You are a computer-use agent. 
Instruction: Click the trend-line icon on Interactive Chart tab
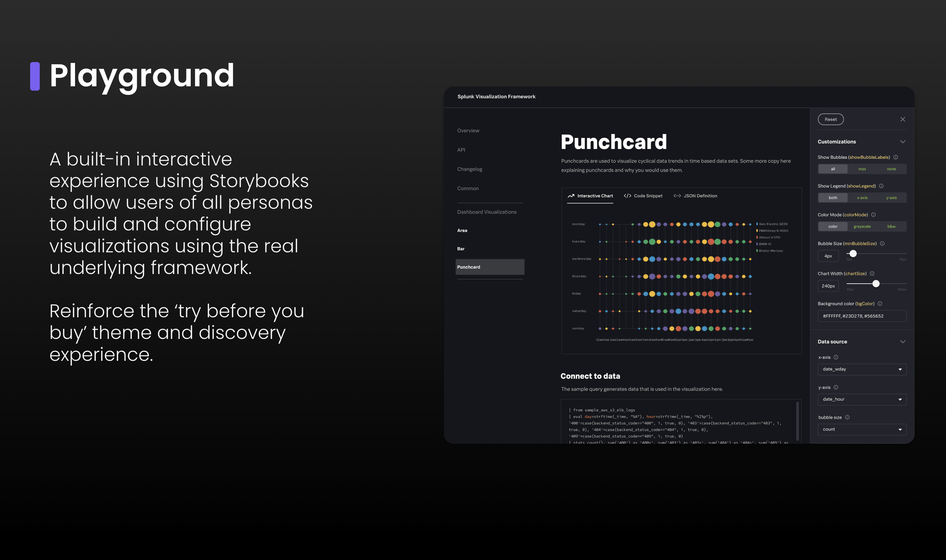[x=571, y=196]
